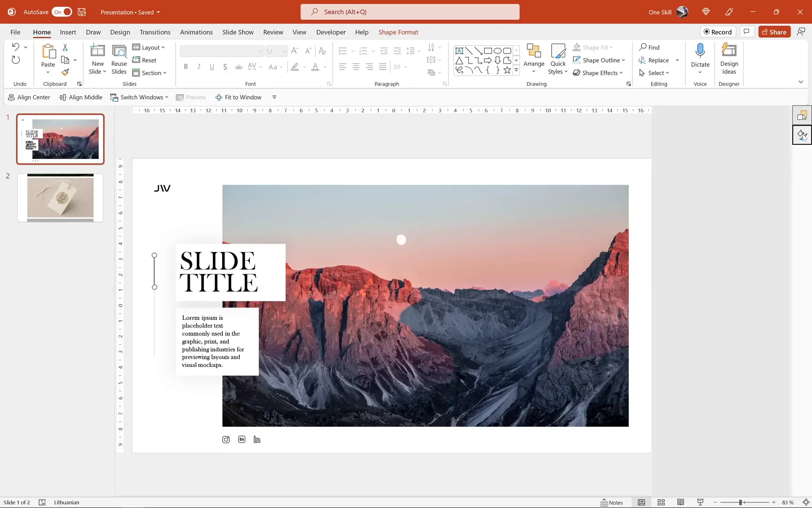
Task: Select slide 2 thumbnail
Action: (60, 198)
